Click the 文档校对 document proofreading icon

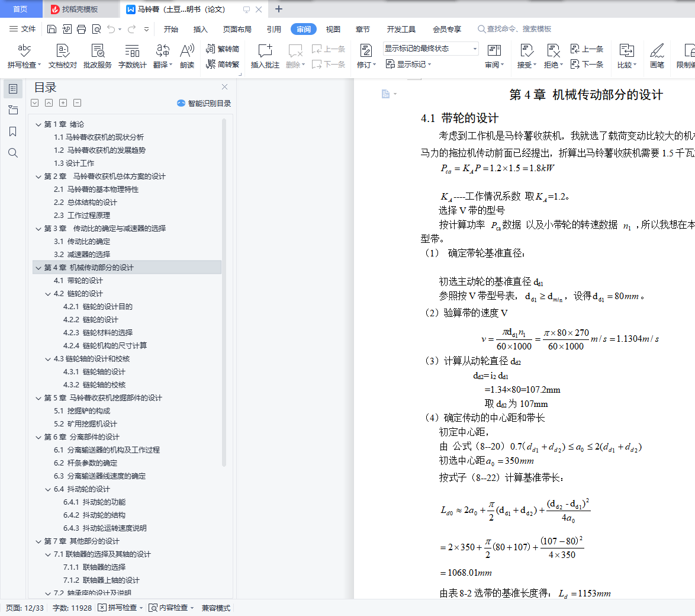[x=63, y=56]
